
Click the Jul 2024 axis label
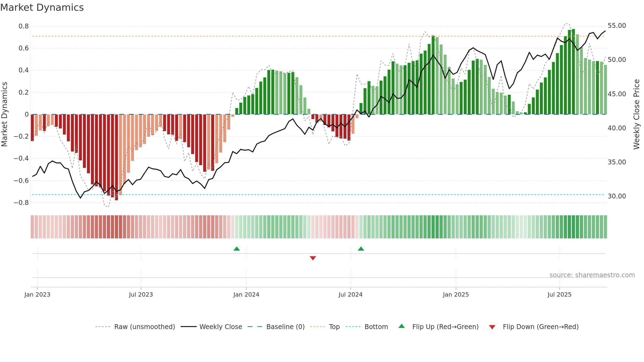(x=350, y=294)
